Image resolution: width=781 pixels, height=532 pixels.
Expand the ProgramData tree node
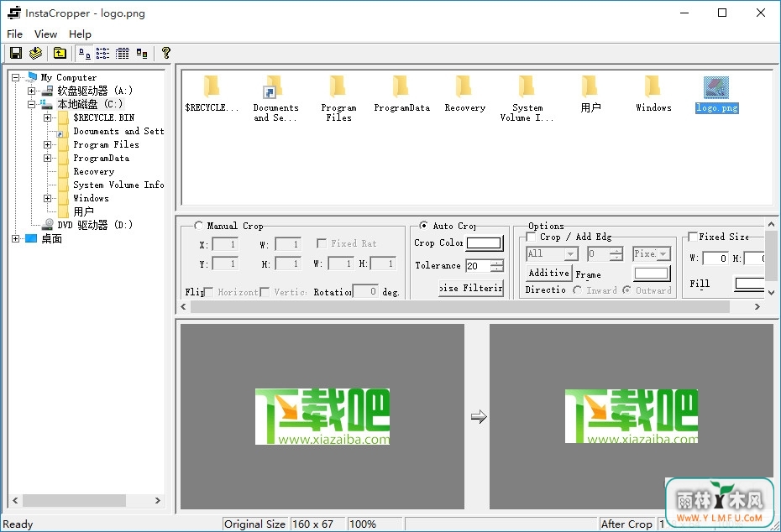click(47, 159)
